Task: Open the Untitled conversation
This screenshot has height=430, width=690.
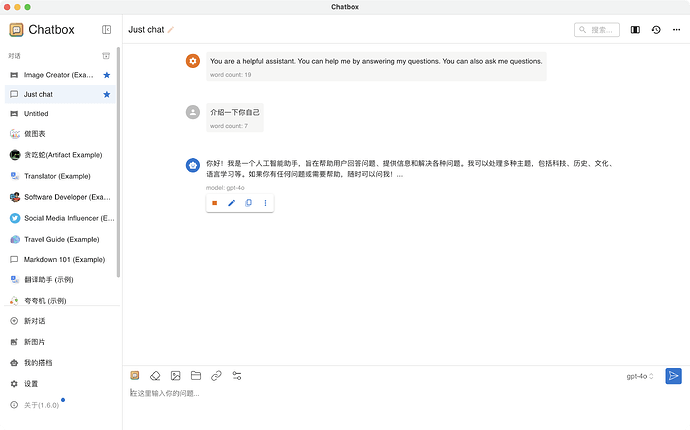Action: point(60,114)
